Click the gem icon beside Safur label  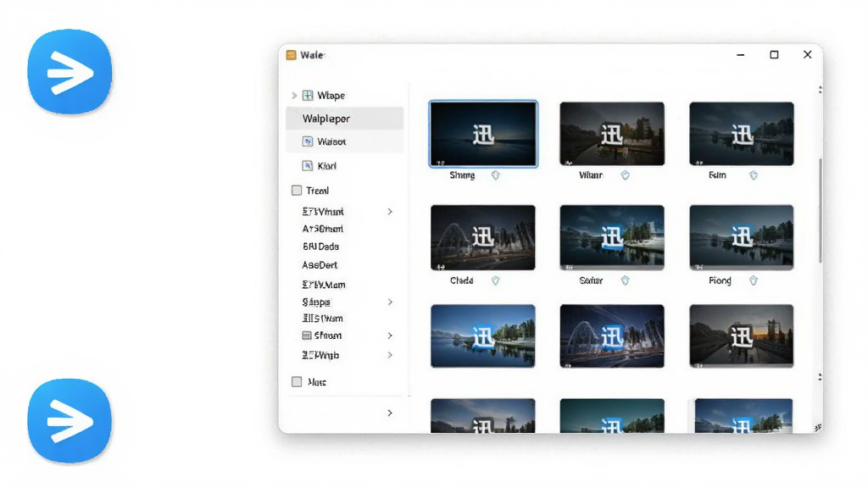625,280
